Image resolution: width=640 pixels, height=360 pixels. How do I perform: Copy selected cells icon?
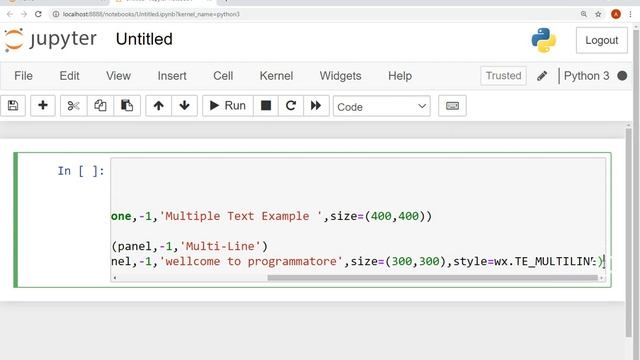coord(100,106)
